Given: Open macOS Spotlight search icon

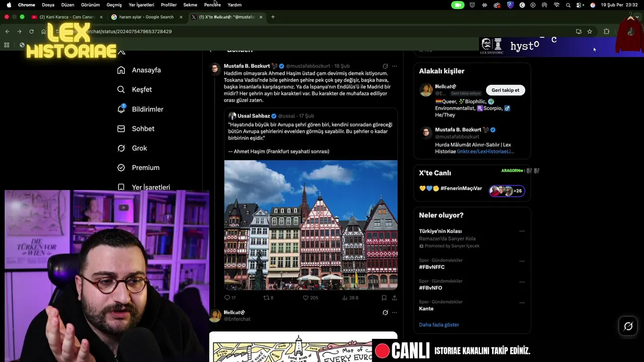Looking at the screenshot, I should coord(568,5).
